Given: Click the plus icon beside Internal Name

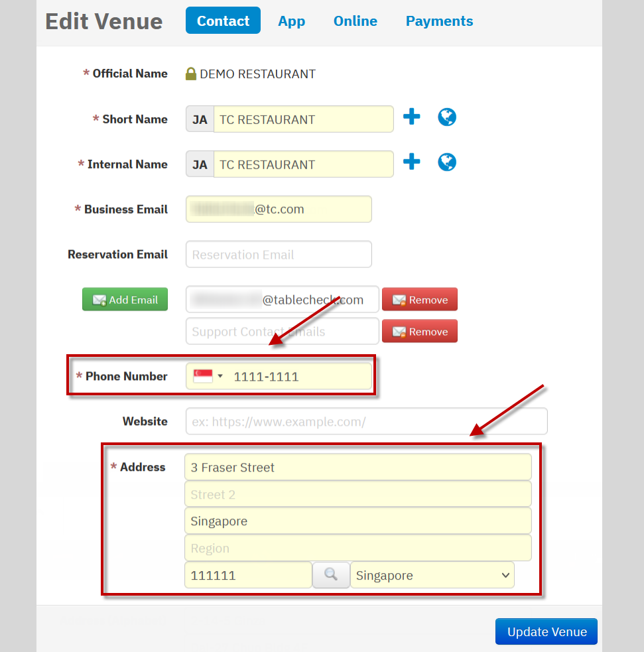Looking at the screenshot, I should point(412,163).
